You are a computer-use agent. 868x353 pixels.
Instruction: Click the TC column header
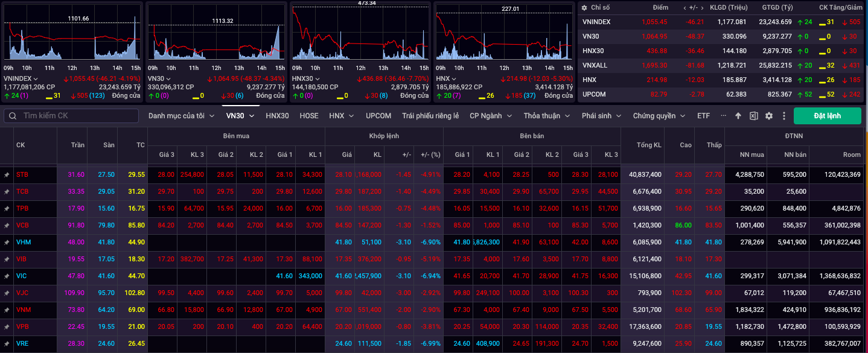click(x=140, y=145)
